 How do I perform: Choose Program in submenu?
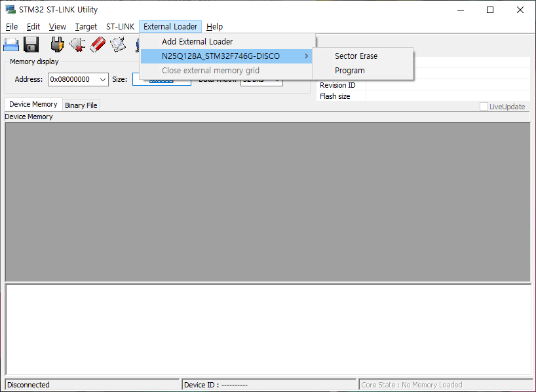coord(363,70)
